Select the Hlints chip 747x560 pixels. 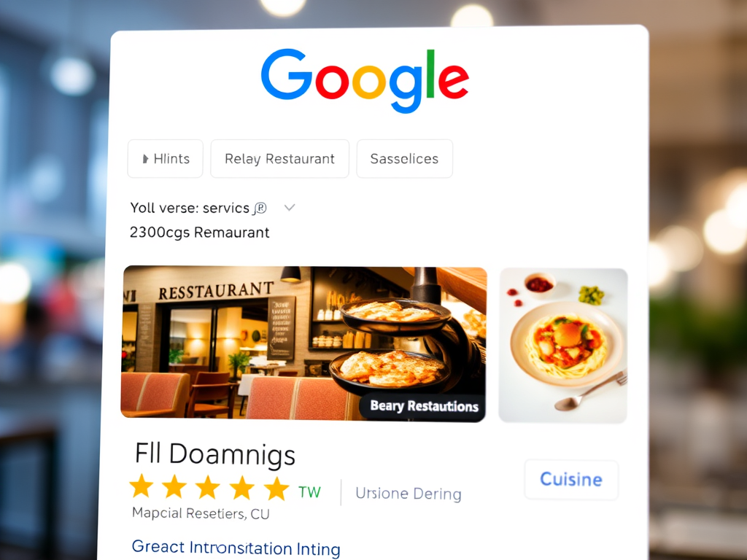(166, 158)
